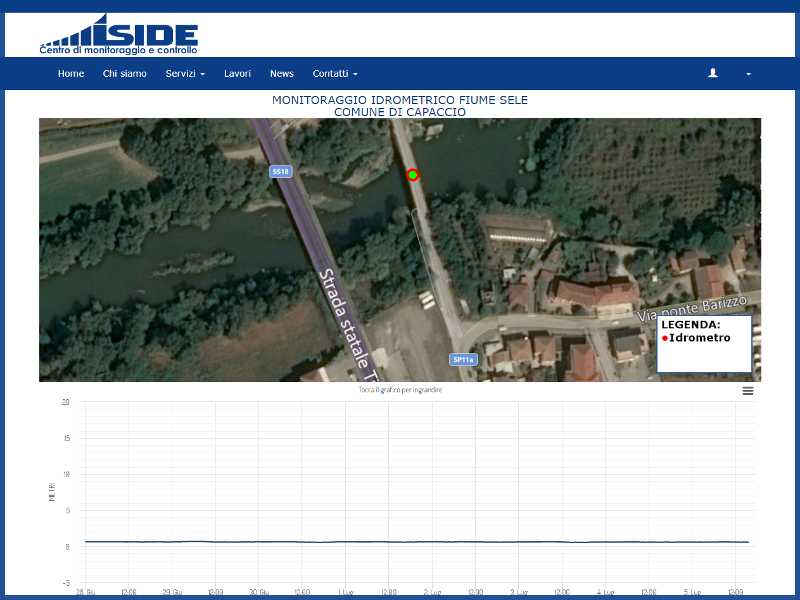The height and width of the screenshot is (600, 800).
Task: Click the 'MONITORAGGIO IDROMETRICO FIUME SELE' heading
Action: coord(400,100)
